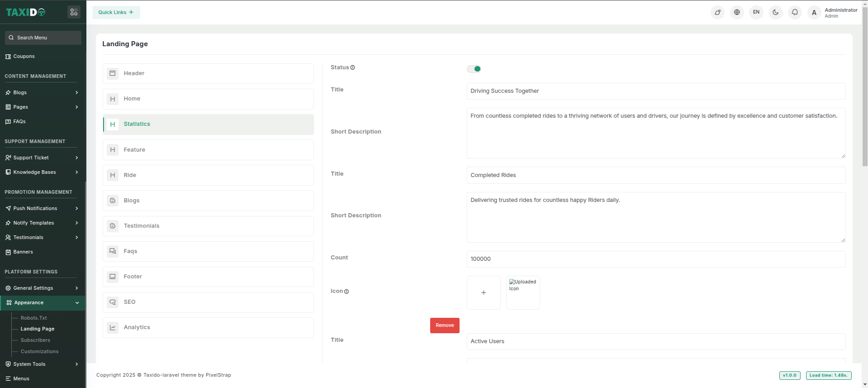Screen dimensions: 868x388
Task: Click the Count input field
Action: tap(655, 259)
